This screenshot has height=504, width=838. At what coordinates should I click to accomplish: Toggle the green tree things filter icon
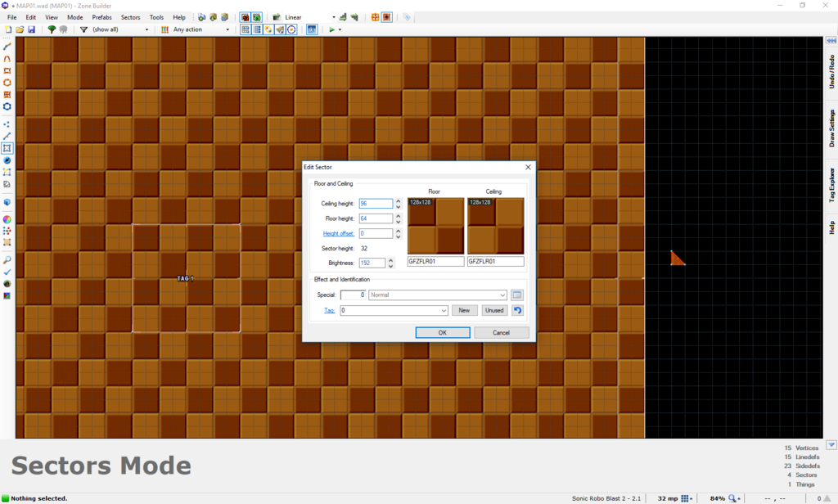(52, 29)
